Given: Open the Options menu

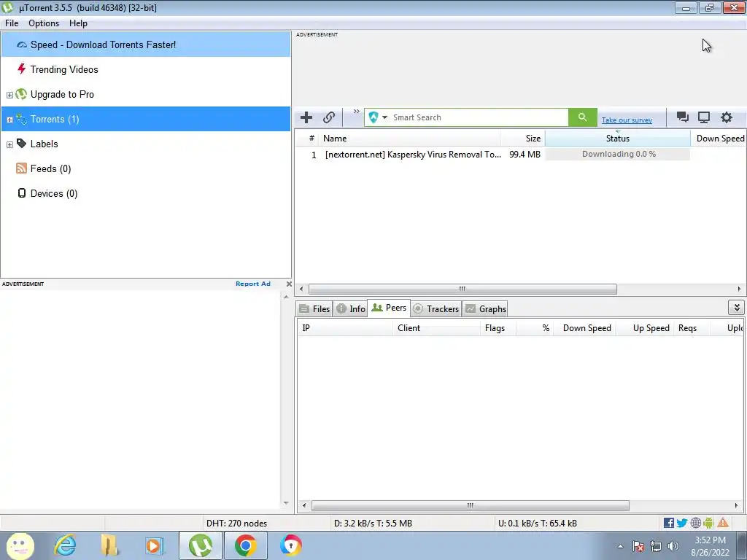Looking at the screenshot, I should 44,23.
